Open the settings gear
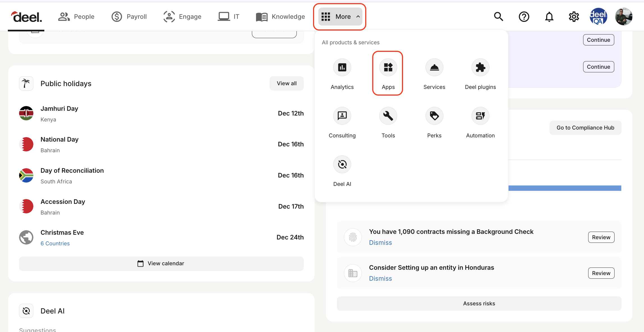This screenshot has width=644, height=332. pos(574,17)
